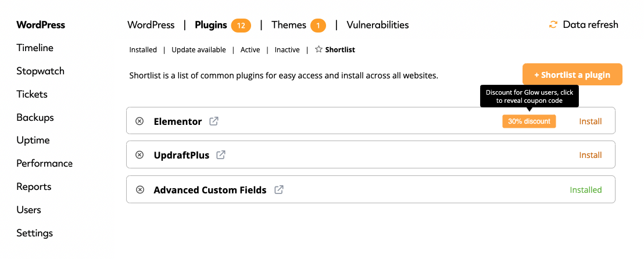Show Inactive plugins filter
644x259 pixels.
(287, 50)
